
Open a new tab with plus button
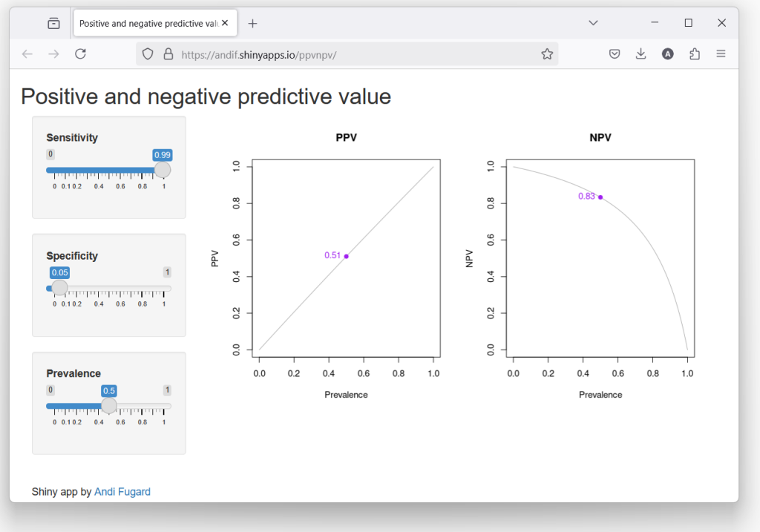(x=252, y=23)
